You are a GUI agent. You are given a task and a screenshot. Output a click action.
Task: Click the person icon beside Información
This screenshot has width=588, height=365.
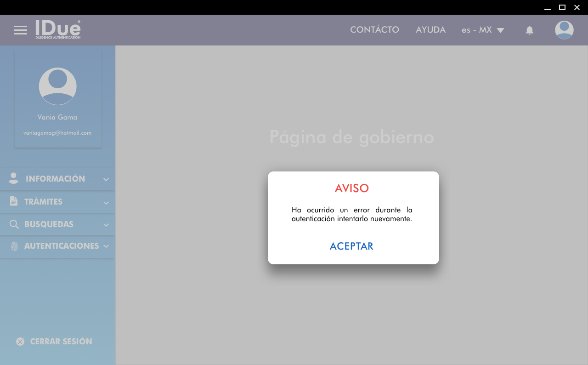[x=14, y=179]
